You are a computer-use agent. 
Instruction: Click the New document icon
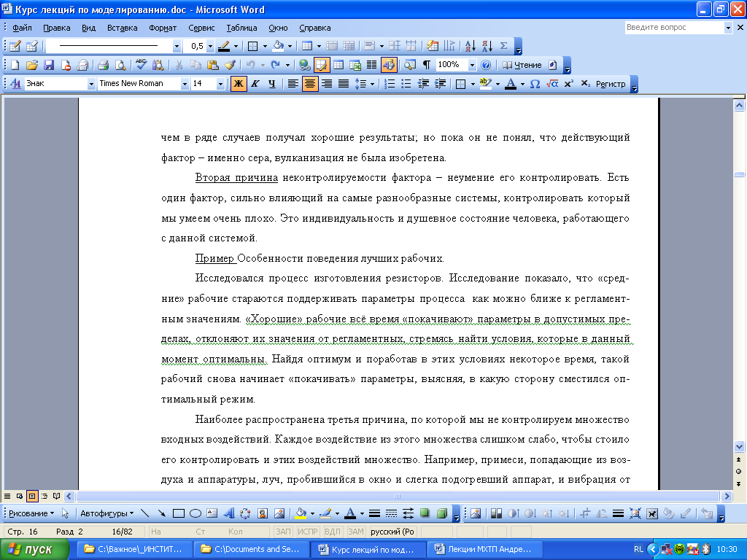[x=15, y=65]
